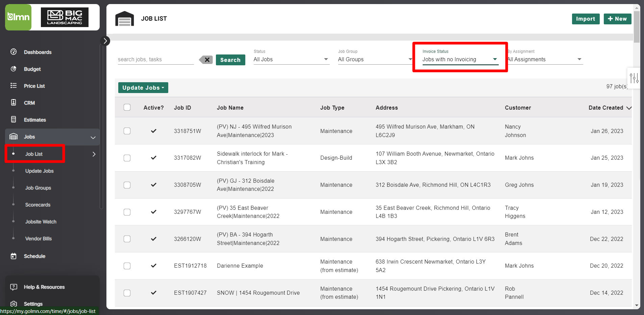This screenshot has height=315, width=644.
Task: Open the By Assignment dropdown
Action: click(545, 60)
